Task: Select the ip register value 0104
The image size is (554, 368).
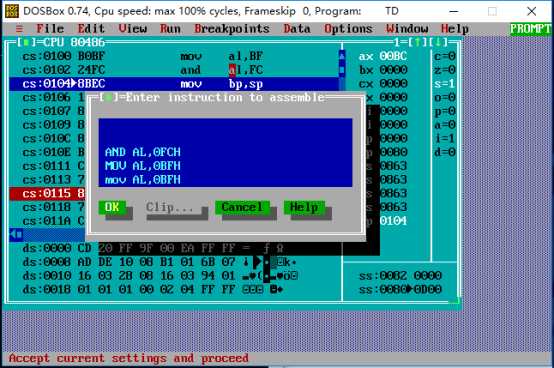Action: click(x=393, y=221)
